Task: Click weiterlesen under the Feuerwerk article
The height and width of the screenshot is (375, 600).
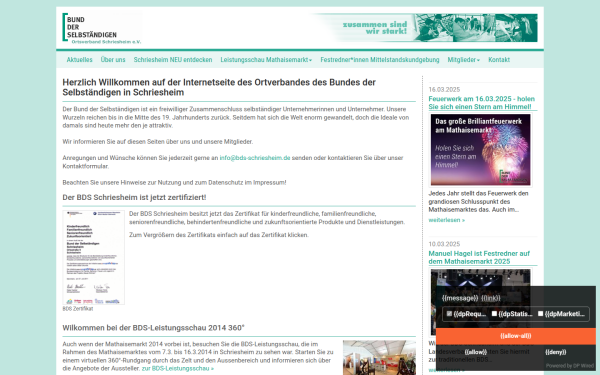Action: 447,220
